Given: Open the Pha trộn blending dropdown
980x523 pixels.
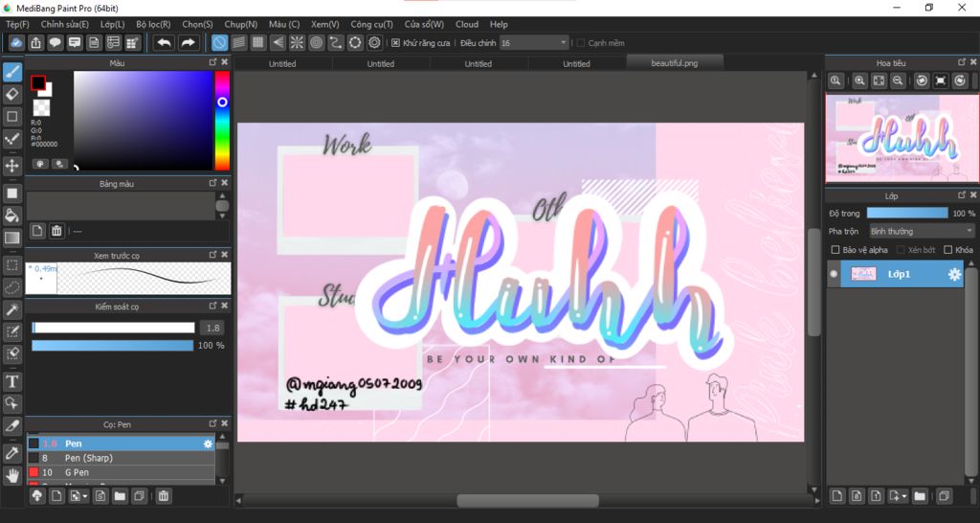Looking at the screenshot, I should 922,232.
